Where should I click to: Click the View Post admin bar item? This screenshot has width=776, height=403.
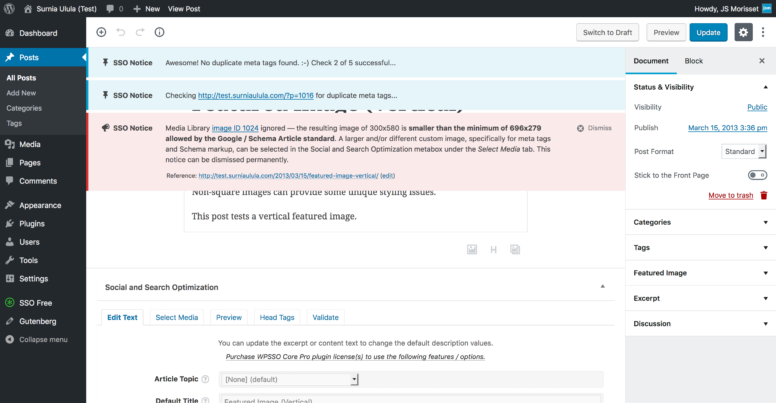(x=184, y=9)
